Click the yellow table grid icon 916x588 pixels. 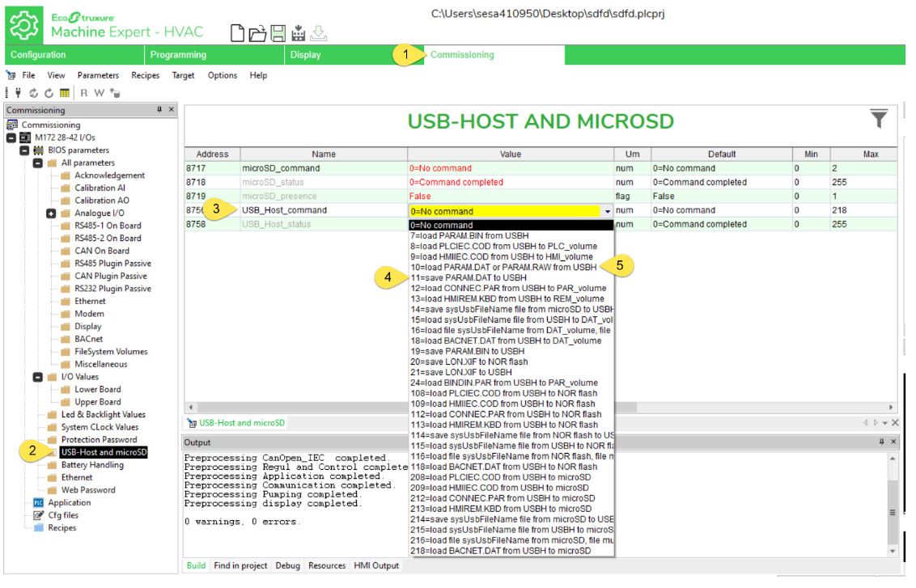click(x=64, y=93)
